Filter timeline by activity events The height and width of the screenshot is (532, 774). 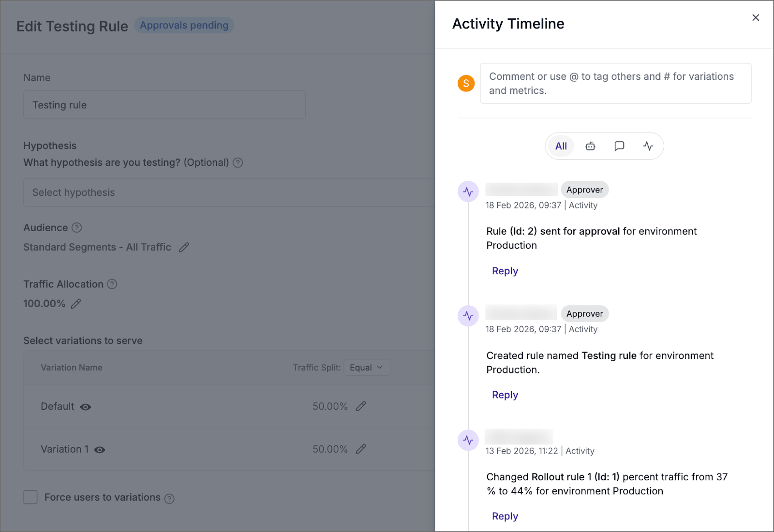click(x=648, y=146)
